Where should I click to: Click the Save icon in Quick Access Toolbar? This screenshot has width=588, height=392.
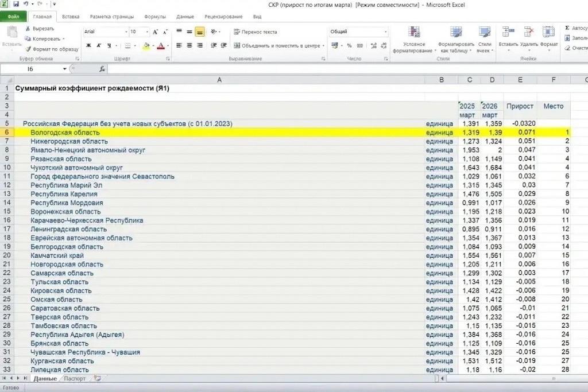pos(16,4)
